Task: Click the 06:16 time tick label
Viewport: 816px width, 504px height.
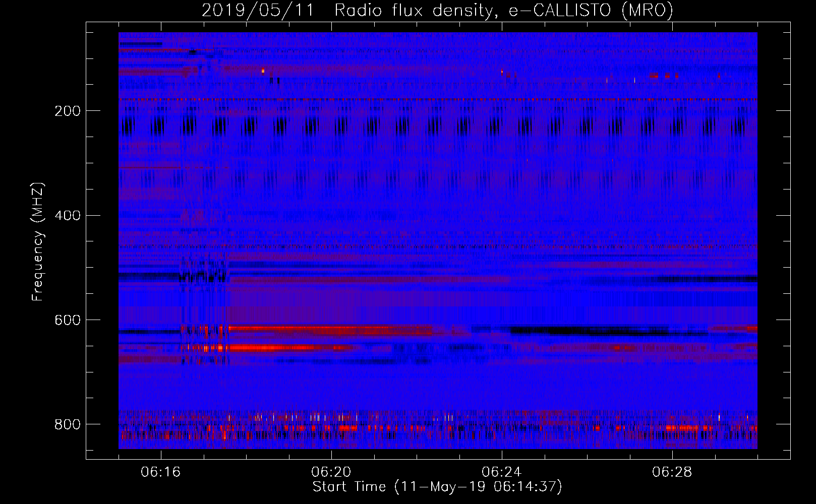Action: [161, 472]
